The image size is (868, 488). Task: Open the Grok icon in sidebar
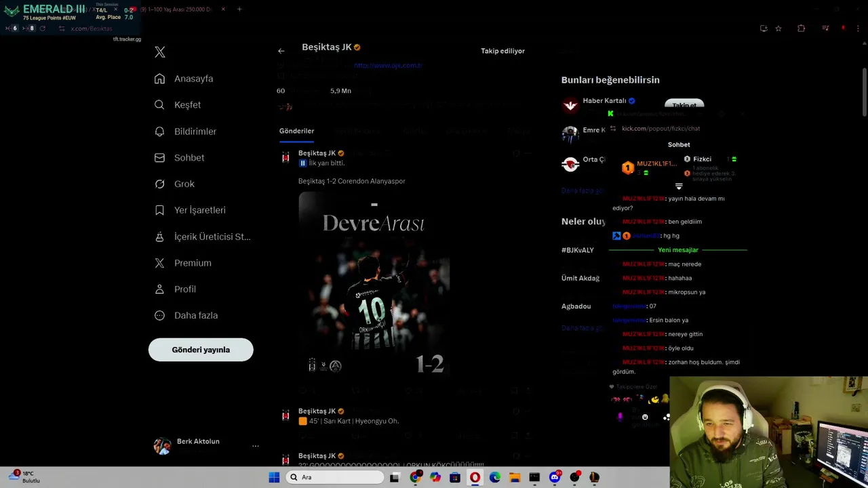click(x=159, y=184)
